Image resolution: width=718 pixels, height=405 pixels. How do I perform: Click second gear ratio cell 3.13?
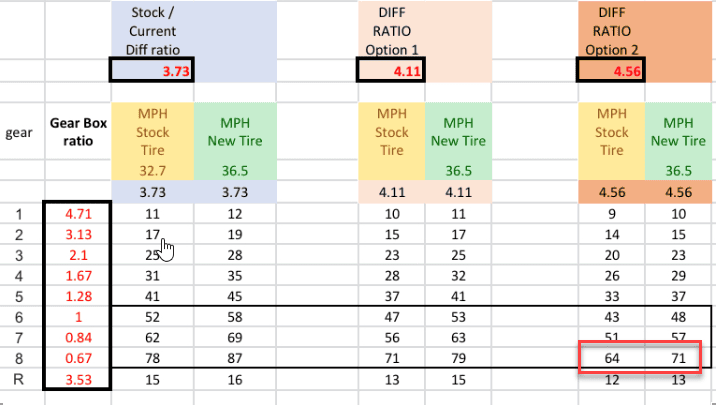click(78, 234)
